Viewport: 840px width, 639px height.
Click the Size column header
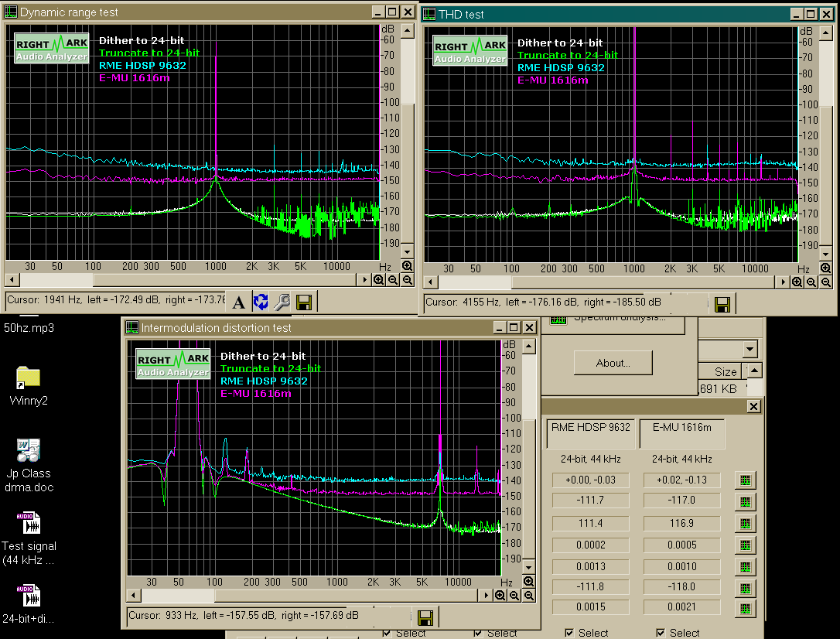(x=721, y=372)
